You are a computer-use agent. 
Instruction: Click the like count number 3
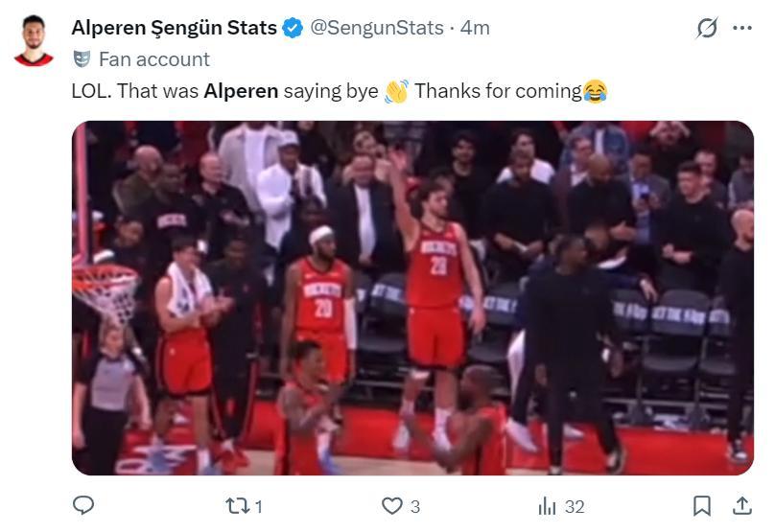[x=415, y=506]
